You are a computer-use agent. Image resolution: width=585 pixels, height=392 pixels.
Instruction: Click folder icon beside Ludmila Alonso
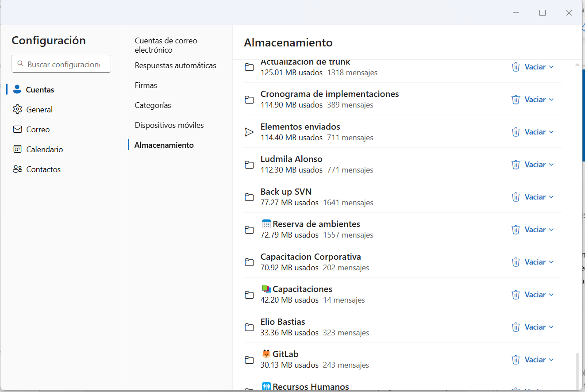click(x=249, y=165)
